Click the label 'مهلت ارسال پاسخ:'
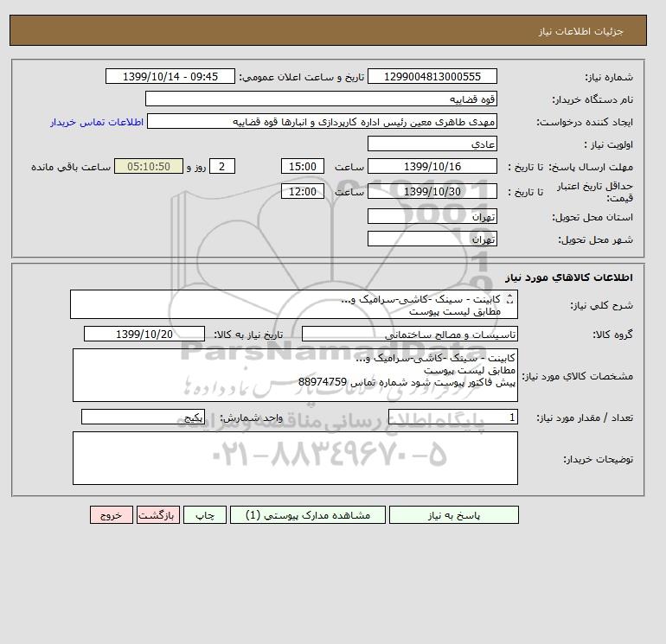The height and width of the screenshot is (644, 666). [x=592, y=167]
